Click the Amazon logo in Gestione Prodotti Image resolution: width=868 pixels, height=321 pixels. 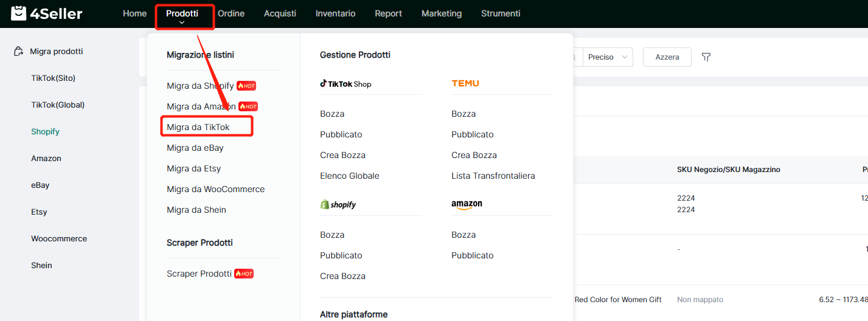(x=467, y=205)
